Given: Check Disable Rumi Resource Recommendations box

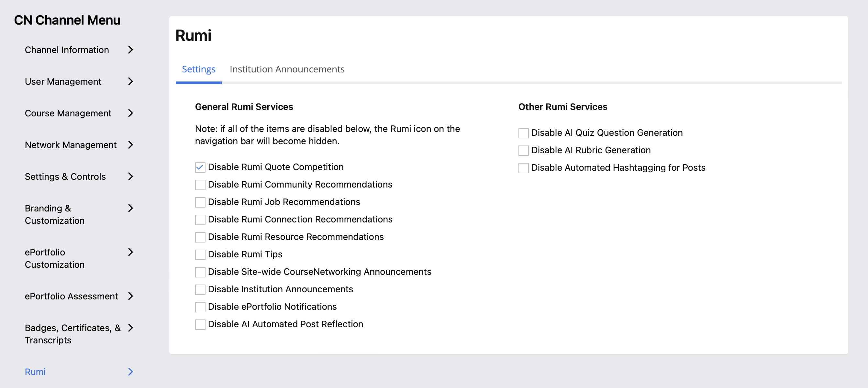Looking at the screenshot, I should tap(200, 237).
